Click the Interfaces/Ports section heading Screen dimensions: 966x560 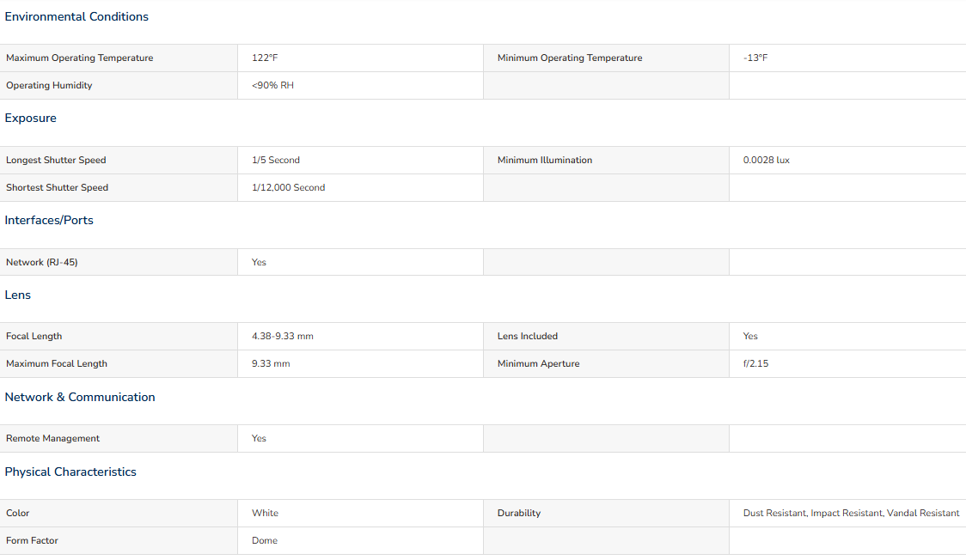click(49, 220)
